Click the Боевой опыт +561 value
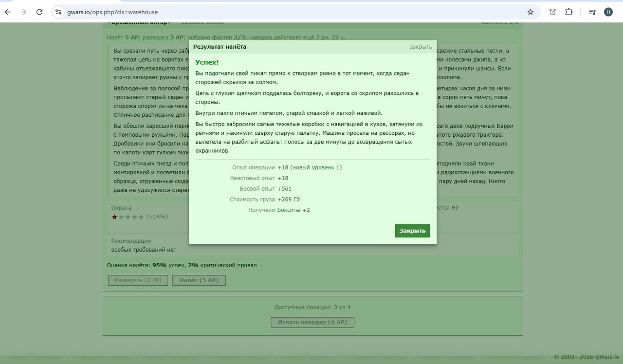This screenshot has height=364, width=623. (285, 189)
